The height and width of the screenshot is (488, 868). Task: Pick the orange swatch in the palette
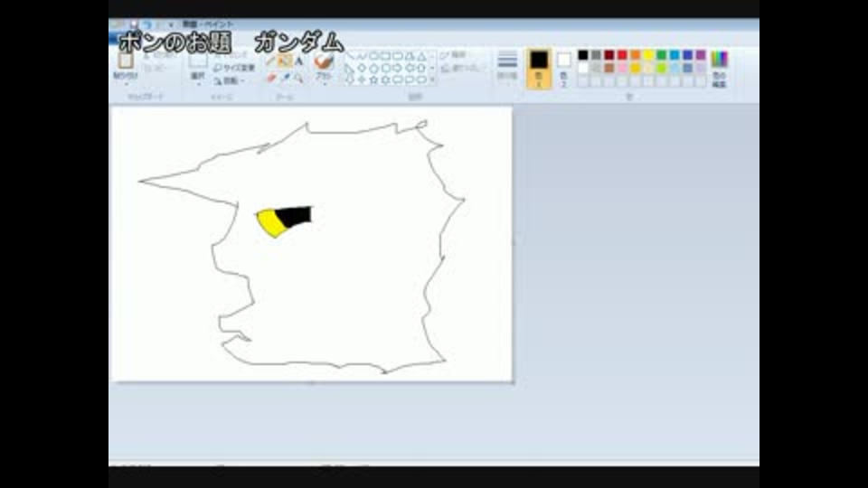pyautogui.click(x=636, y=55)
